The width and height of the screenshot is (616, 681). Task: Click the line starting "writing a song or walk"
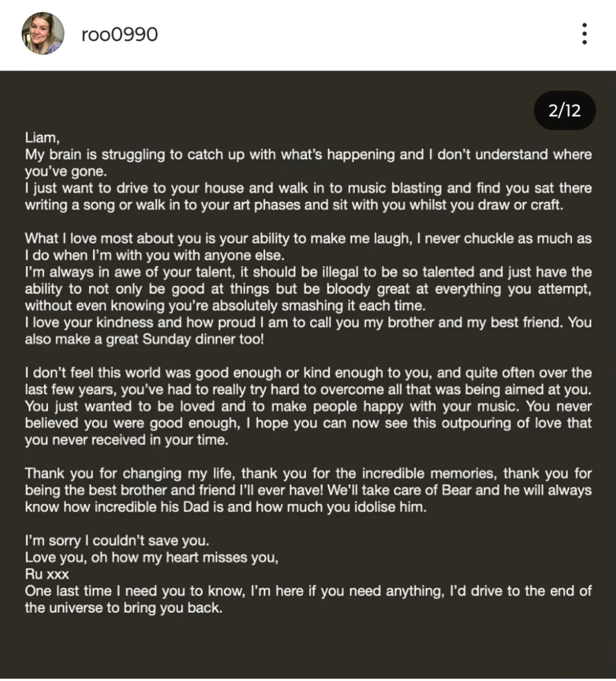(294, 205)
